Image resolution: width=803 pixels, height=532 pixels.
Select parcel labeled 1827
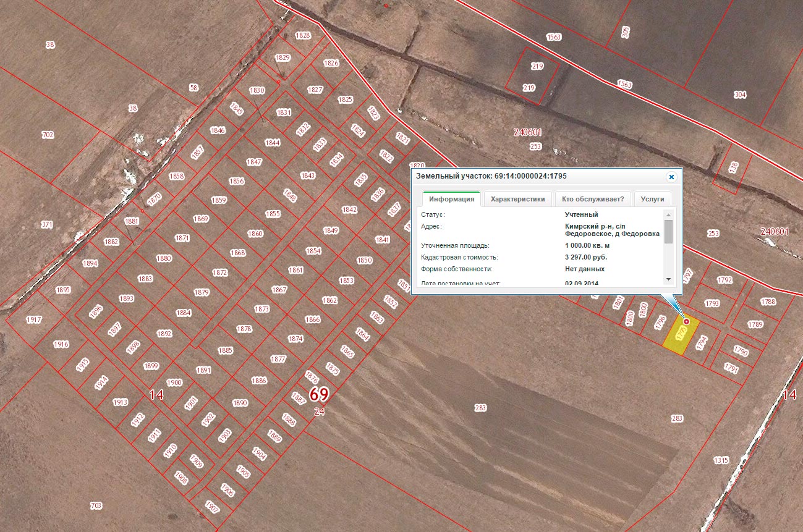[x=315, y=90]
